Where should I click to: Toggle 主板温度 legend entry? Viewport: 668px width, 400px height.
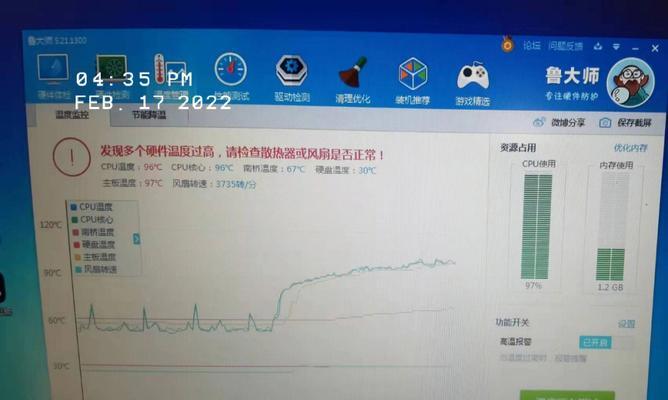click(95, 257)
